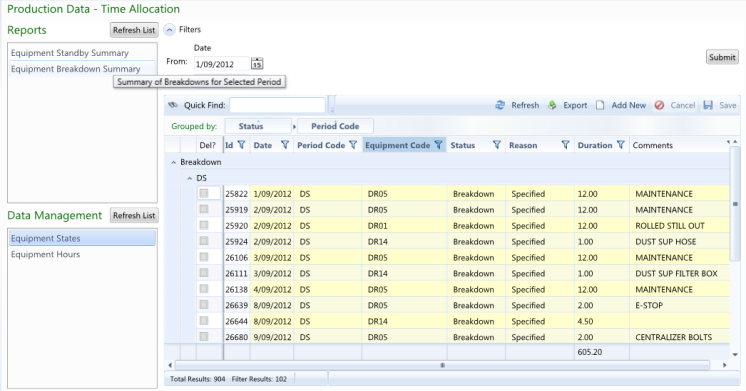Click the Add New document icon
Screen dimensions: 746x391
click(600, 105)
